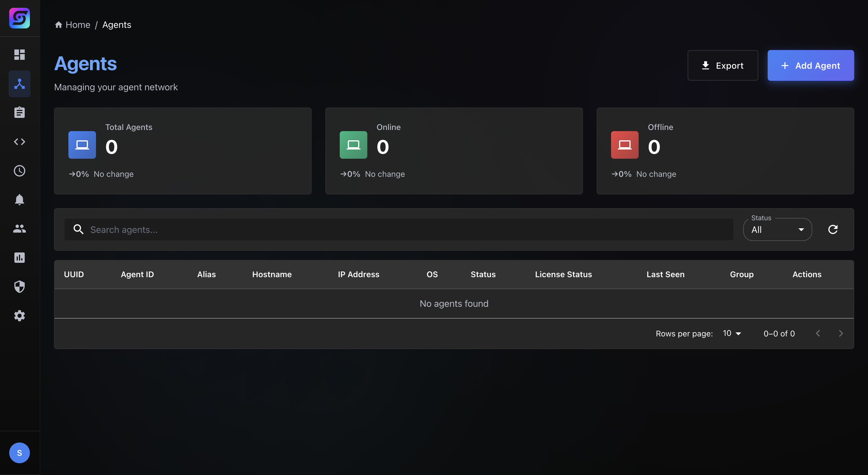
Task: Open the security shield sidebar icon
Action: [x=20, y=286]
